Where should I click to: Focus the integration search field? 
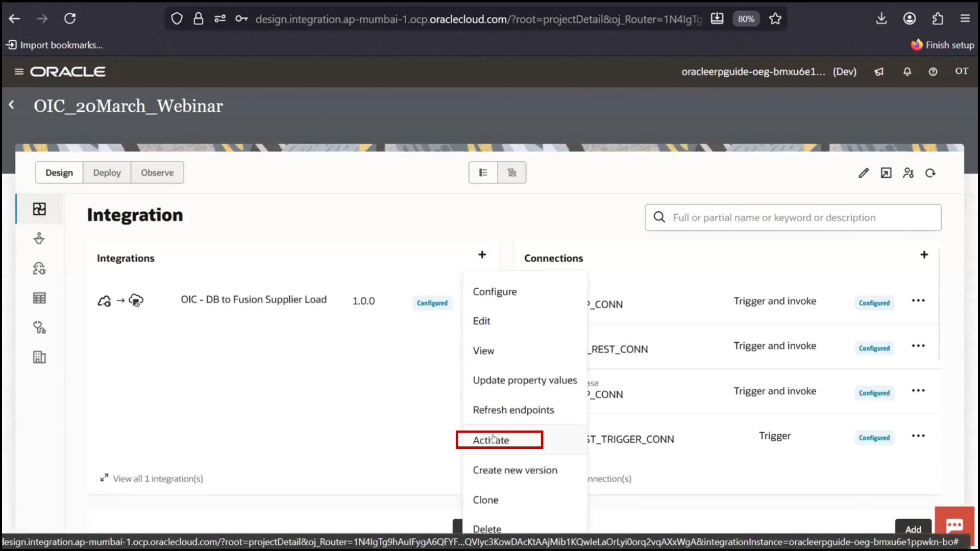[x=793, y=218]
